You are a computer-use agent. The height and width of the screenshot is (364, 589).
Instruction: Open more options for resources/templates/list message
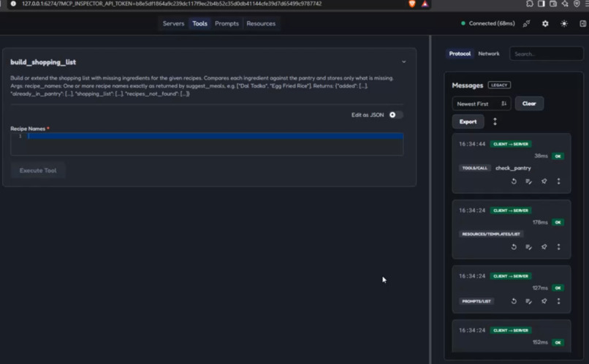[x=558, y=247]
